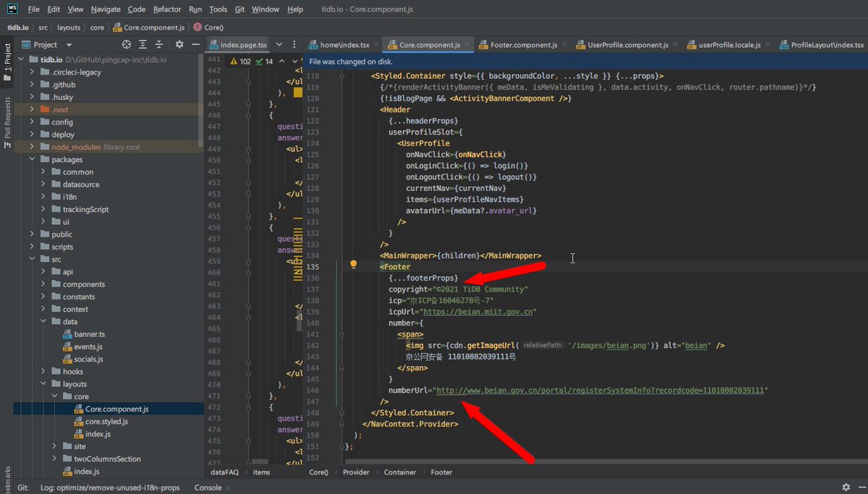This screenshot has width=868, height=494.
Task: Click the Core.component.js file icon in the navigation bar
Action: click(117, 27)
